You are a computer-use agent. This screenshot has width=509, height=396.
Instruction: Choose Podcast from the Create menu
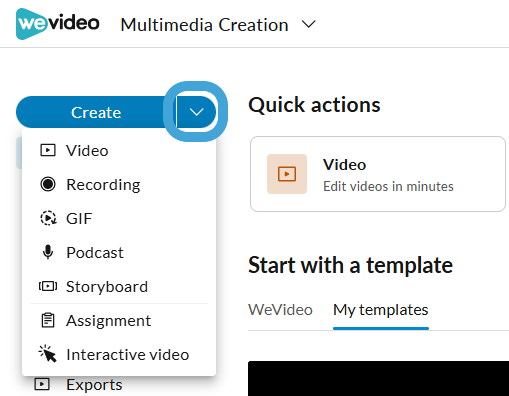coord(119,253)
